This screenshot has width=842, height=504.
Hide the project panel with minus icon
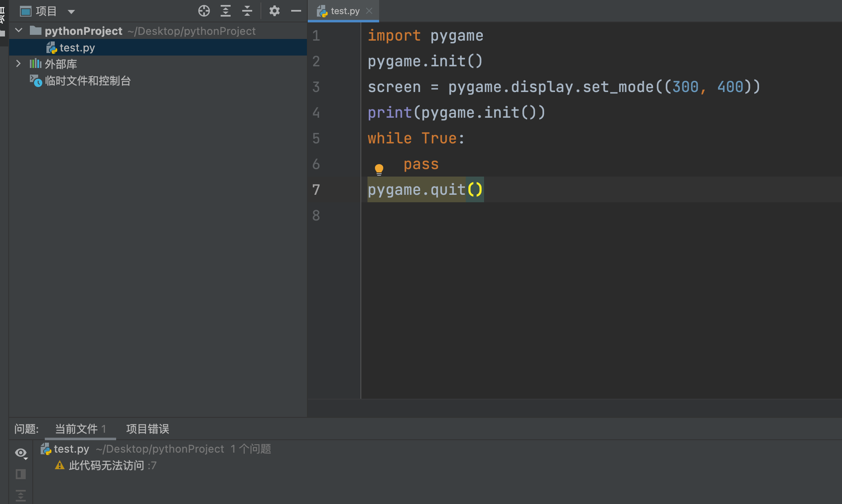tap(296, 11)
